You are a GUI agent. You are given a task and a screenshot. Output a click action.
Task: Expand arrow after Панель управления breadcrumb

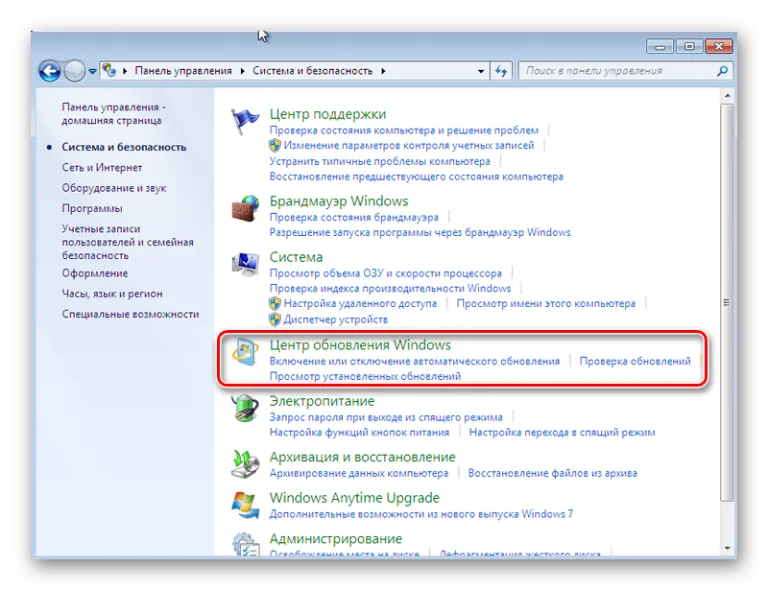[242, 71]
